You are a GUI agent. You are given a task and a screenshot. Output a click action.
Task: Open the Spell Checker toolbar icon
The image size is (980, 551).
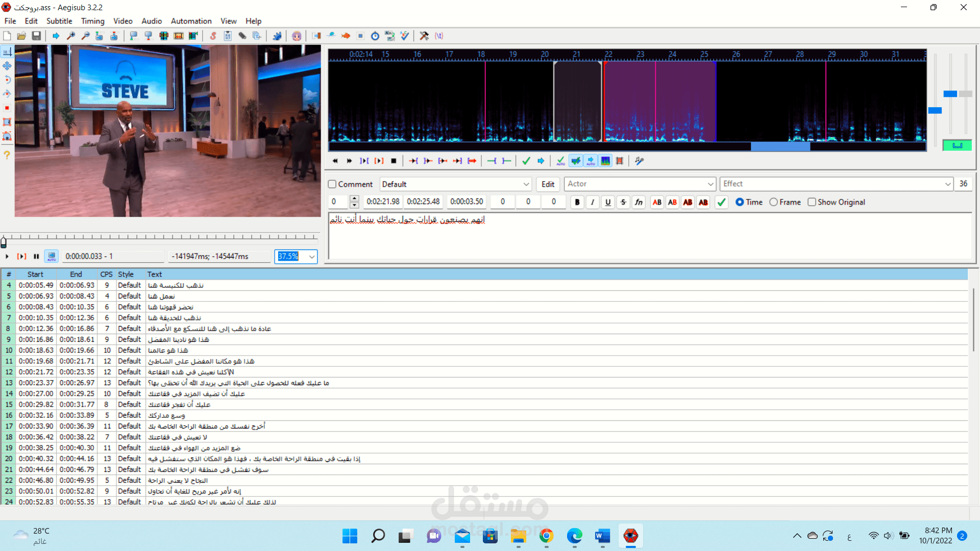pyautogui.click(x=404, y=36)
